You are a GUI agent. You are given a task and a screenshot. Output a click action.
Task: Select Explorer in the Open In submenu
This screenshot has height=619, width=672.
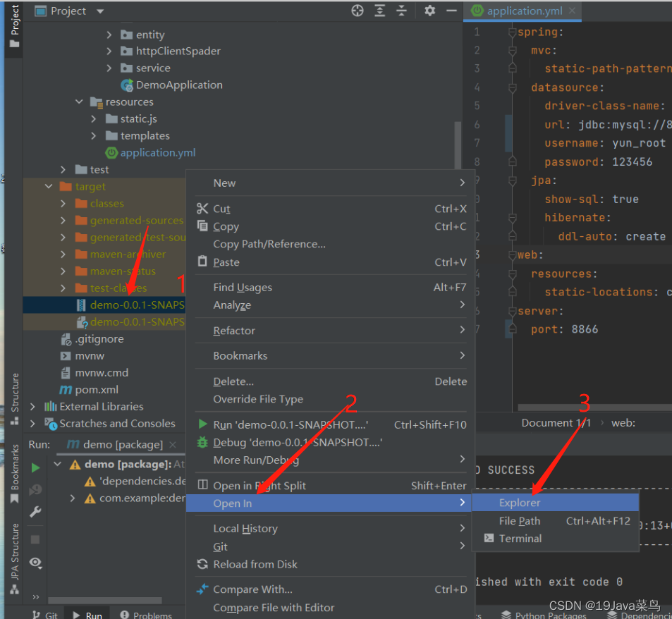coord(555,503)
